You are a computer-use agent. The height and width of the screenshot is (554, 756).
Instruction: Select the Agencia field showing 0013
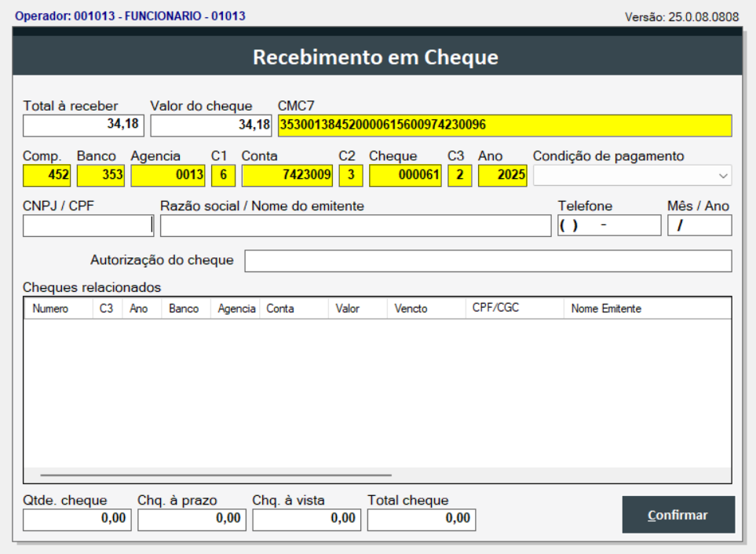(x=168, y=175)
